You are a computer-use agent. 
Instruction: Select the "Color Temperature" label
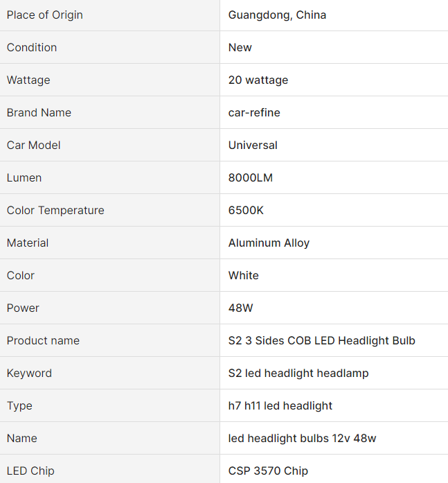(x=55, y=210)
